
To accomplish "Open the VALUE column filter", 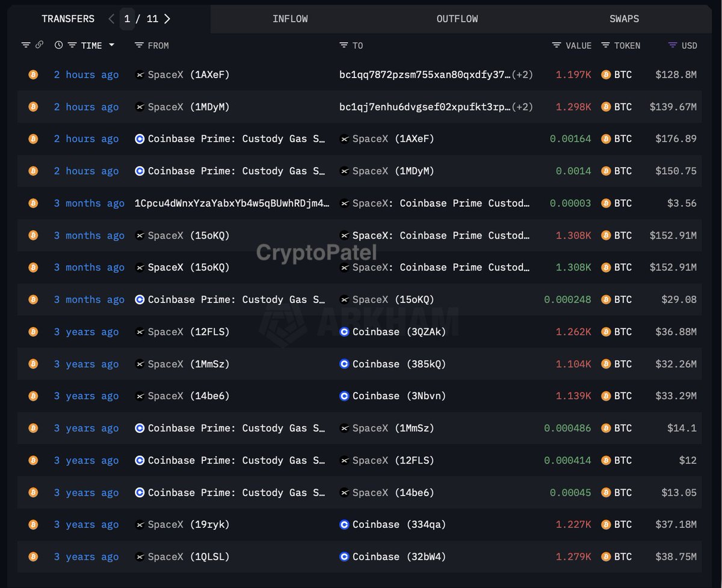I will (557, 45).
